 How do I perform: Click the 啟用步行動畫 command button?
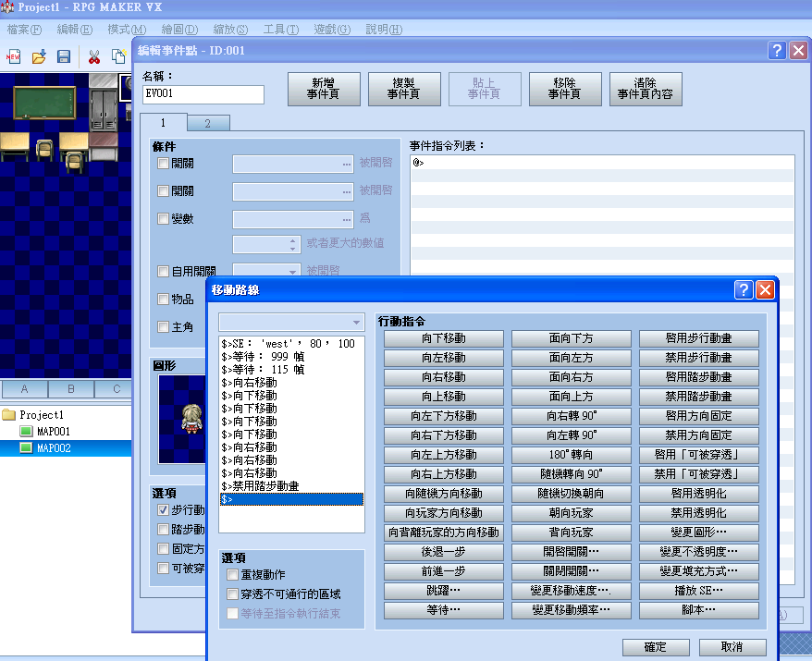pos(698,338)
